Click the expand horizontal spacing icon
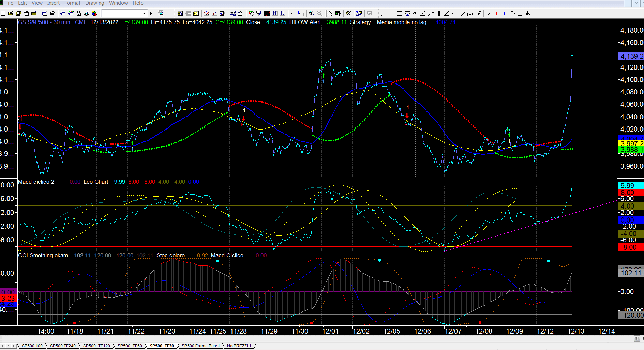644x350 pixels. [x=301, y=13]
